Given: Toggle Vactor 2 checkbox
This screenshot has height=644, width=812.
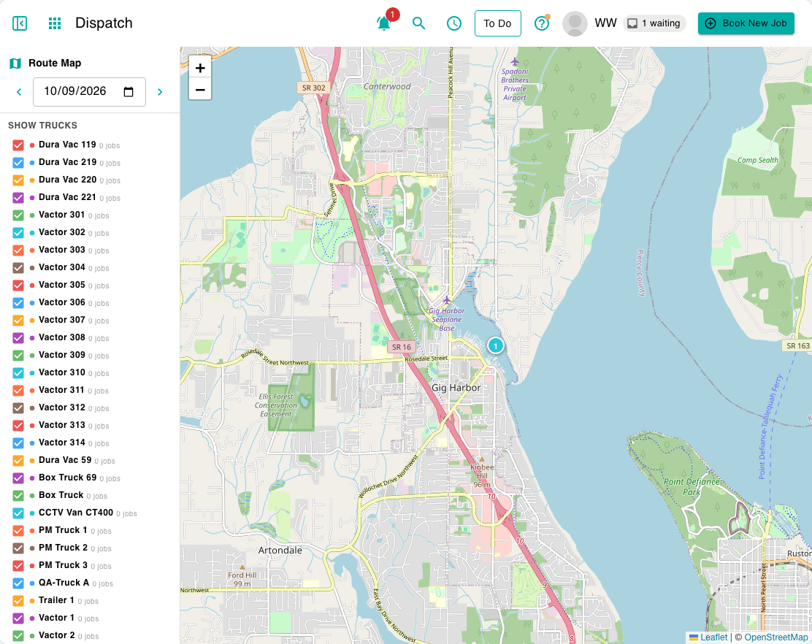Looking at the screenshot, I should coord(18,636).
